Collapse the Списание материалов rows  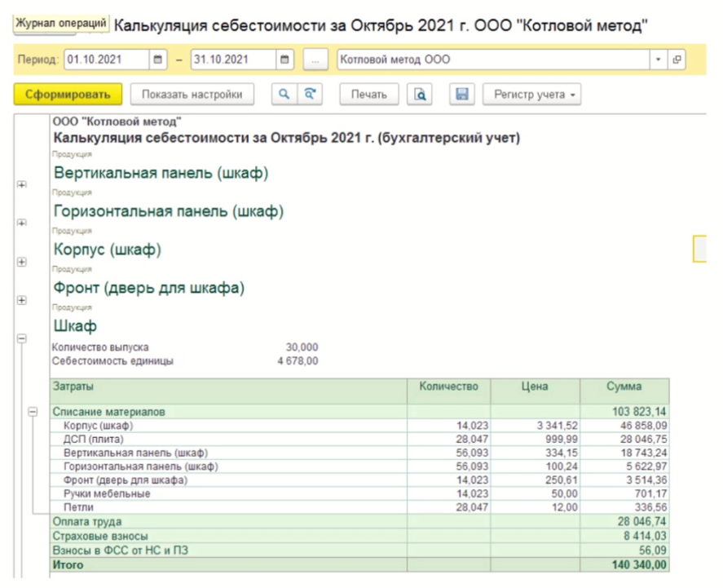click(x=33, y=413)
